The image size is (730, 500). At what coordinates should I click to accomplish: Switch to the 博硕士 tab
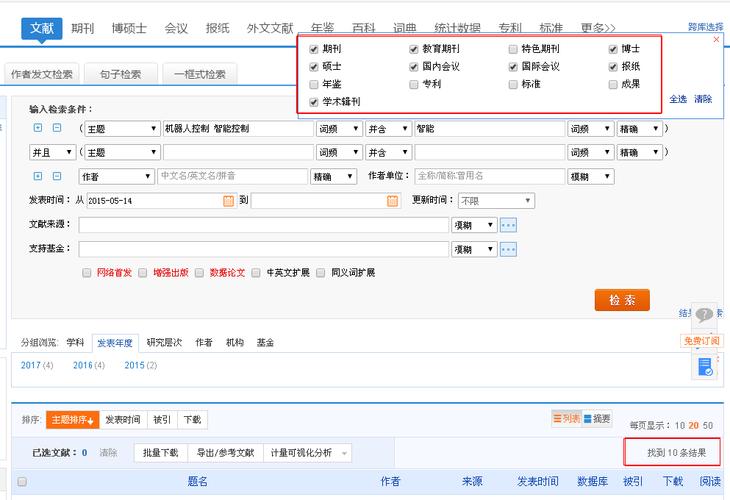tap(129, 28)
